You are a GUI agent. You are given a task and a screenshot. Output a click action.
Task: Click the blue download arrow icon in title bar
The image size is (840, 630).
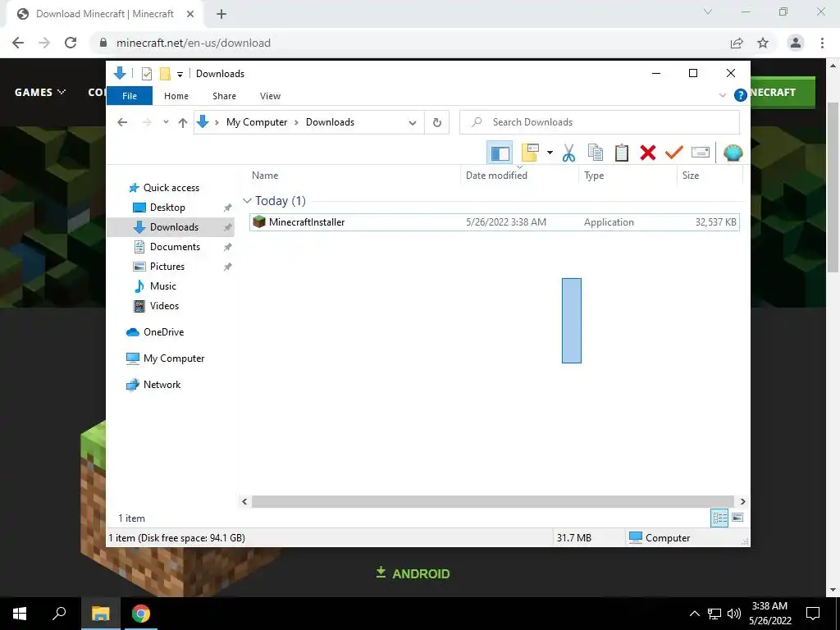(120, 73)
